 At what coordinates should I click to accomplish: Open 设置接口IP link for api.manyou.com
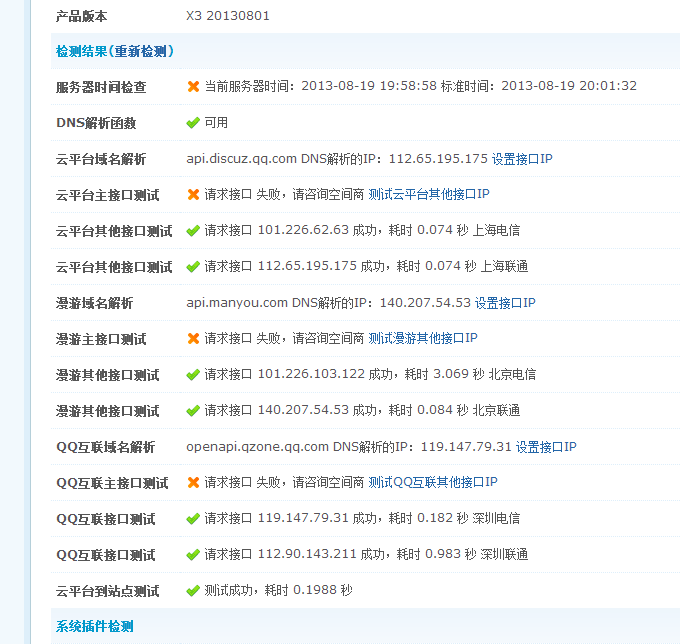tap(505, 303)
